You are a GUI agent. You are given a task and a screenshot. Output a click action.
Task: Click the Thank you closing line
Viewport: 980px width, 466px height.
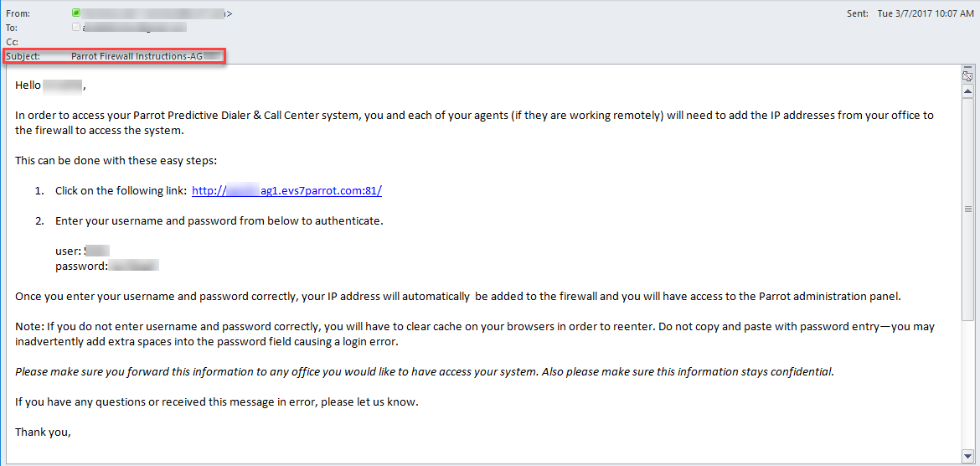43,432
